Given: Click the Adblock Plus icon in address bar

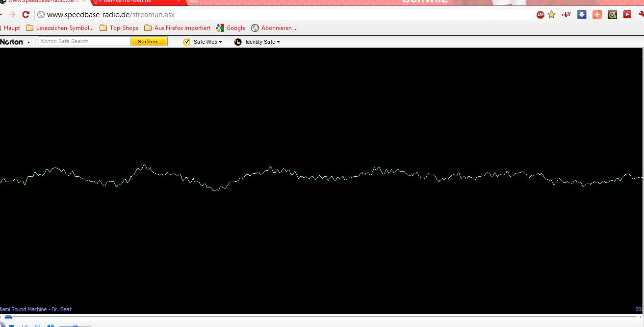Looking at the screenshot, I should point(540,15).
